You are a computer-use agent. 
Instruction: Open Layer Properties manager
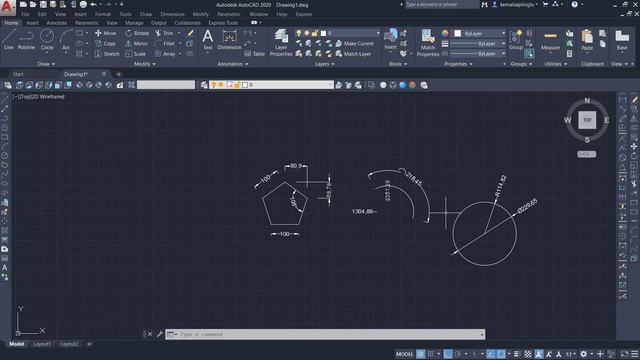281,42
